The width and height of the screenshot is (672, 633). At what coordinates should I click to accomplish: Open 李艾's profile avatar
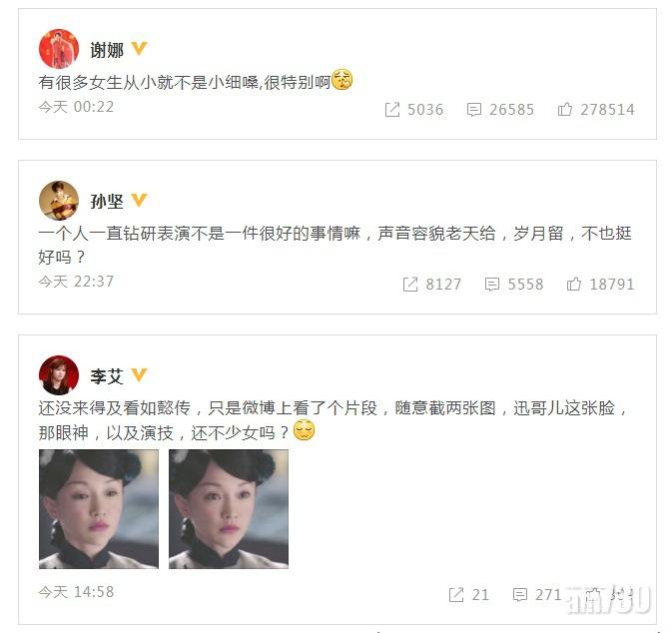tap(59, 375)
